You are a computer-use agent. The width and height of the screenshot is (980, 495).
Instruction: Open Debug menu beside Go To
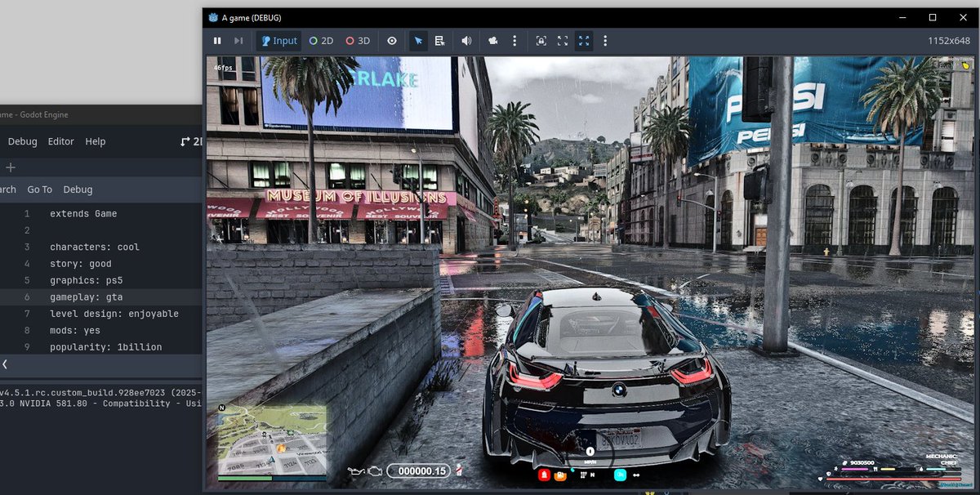tap(78, 190)
